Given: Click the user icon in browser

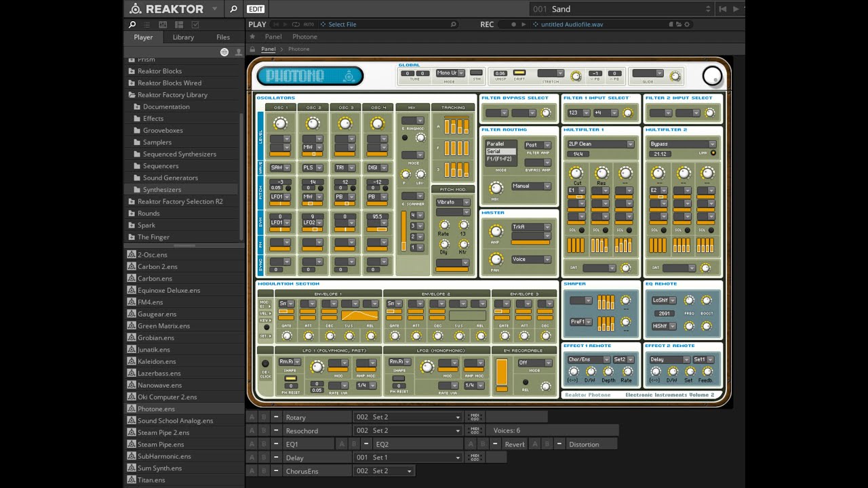Looking at the screenshot, I should [x=238, y=52].
